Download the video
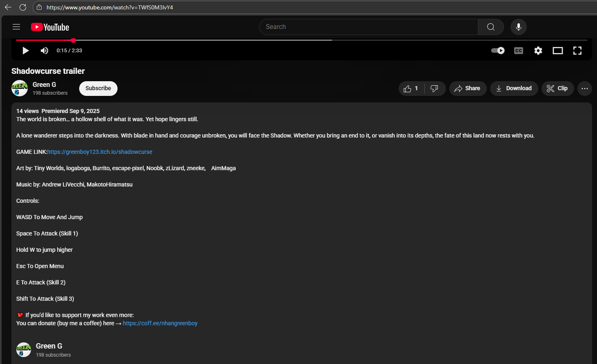 coord(514,89)
